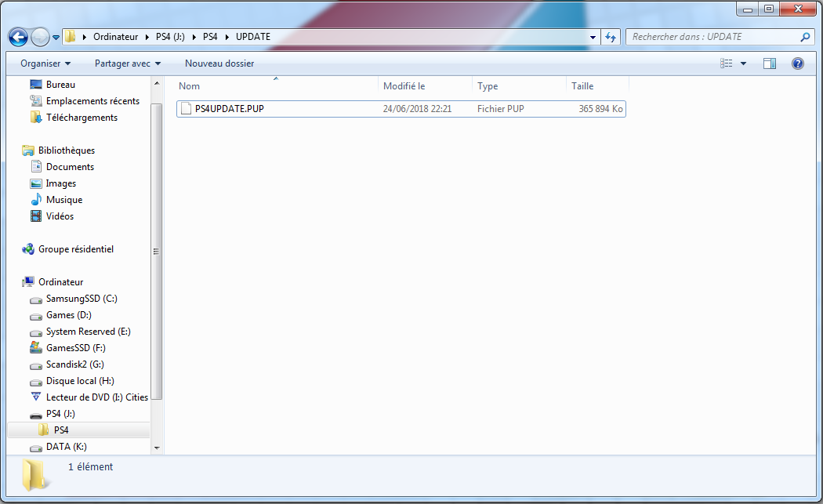Select the PS4UPDATE.PUP file
The image size is (823, 504).
(229, 109)
